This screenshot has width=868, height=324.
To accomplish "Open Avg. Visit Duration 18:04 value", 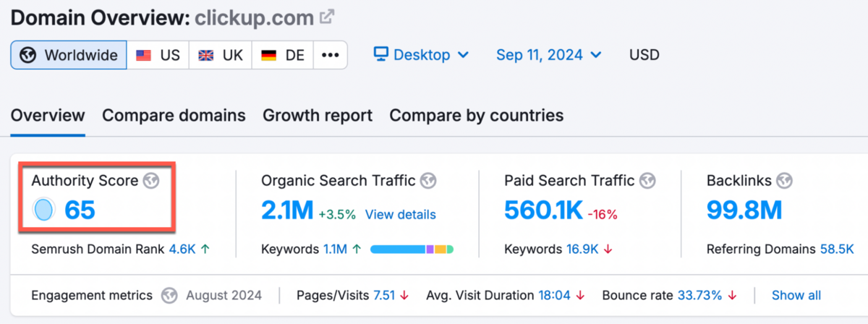I will click(553, 295).
